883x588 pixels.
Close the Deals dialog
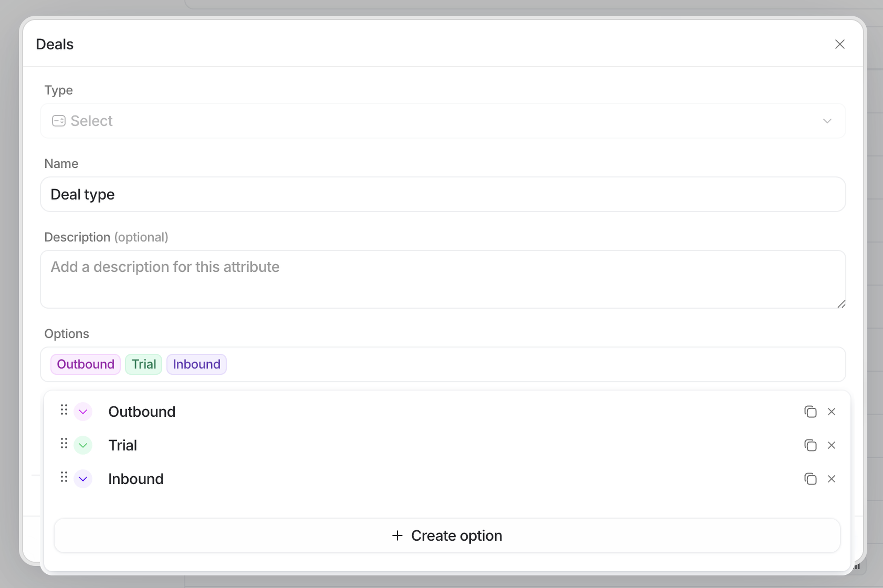click(840, 44)
